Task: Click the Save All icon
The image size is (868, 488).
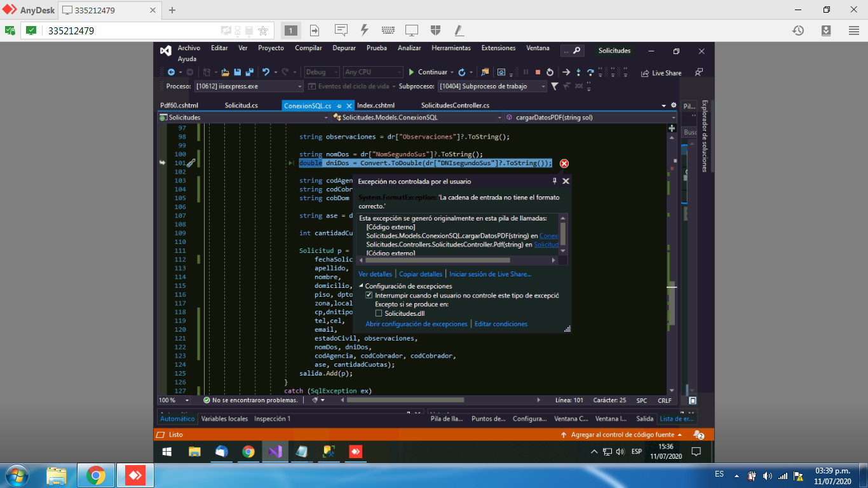Action: (250, 72)
